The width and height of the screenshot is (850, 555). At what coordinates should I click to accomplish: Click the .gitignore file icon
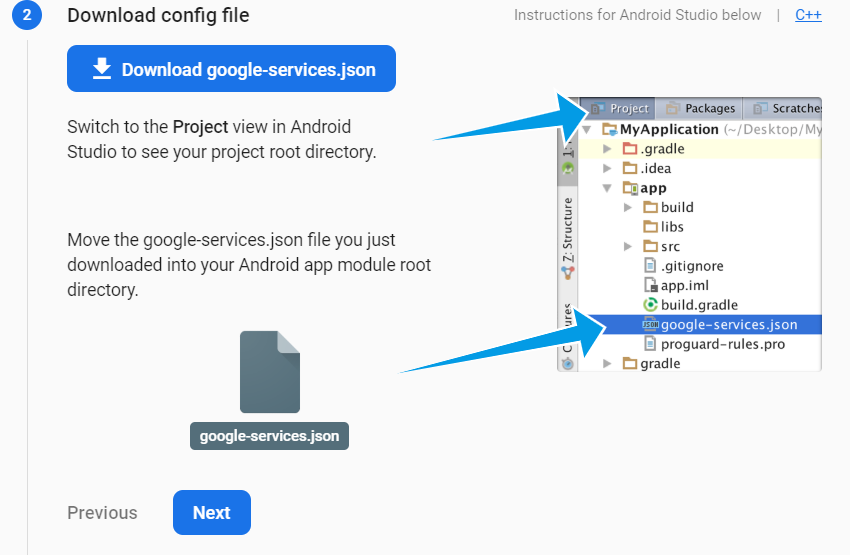click(x=650, y=266)
